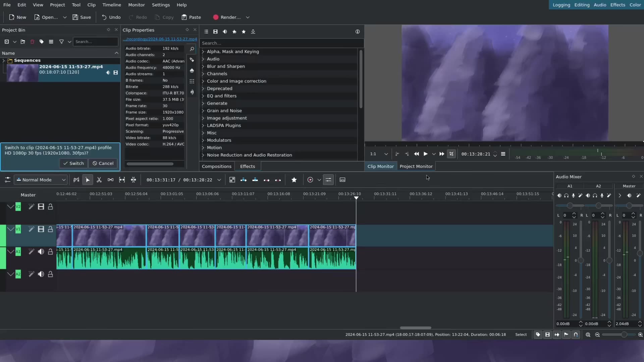Click the favorite effects star in timeline toolbar
644x362 pixels.
[294, 180]
